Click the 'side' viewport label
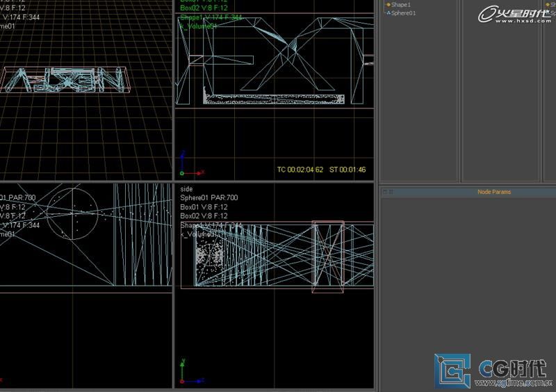 (186, 189)
